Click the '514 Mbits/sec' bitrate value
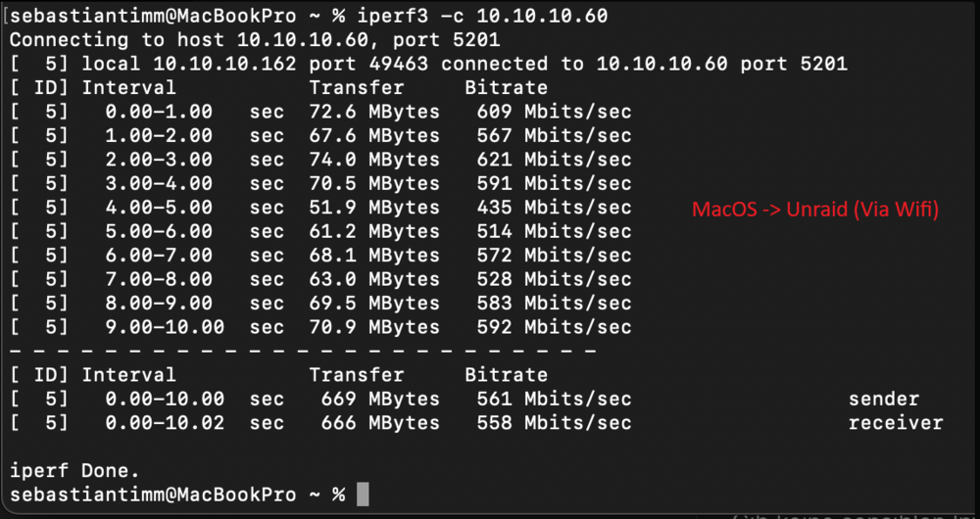This screenshot has width=980, height=519. [x=554, y=231]
